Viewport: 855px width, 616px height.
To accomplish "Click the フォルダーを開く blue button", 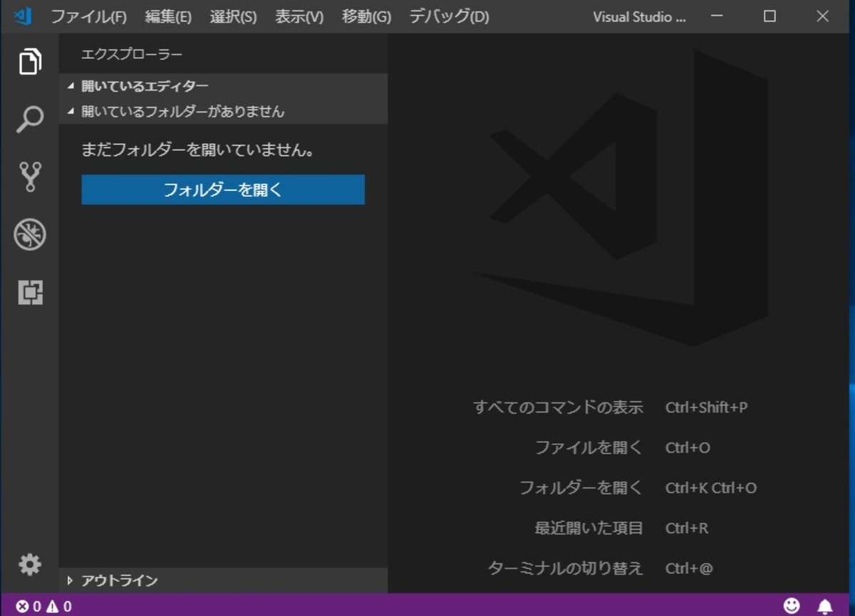I will tap(223, 189).
